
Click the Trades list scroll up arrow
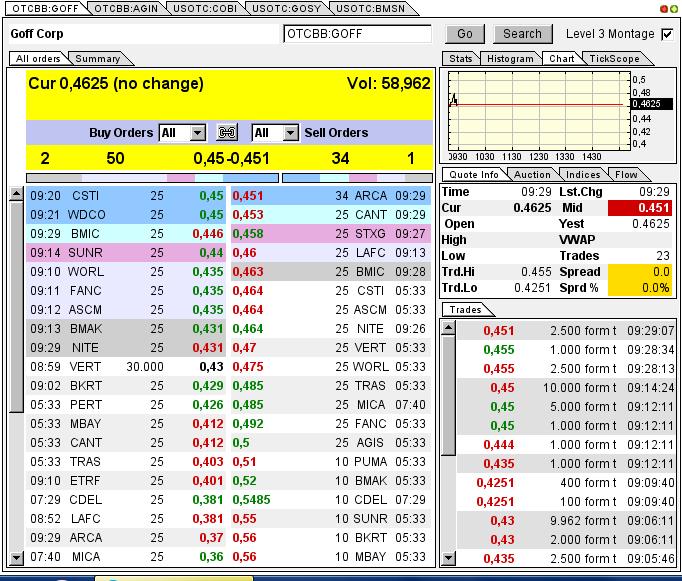[448, 328]
